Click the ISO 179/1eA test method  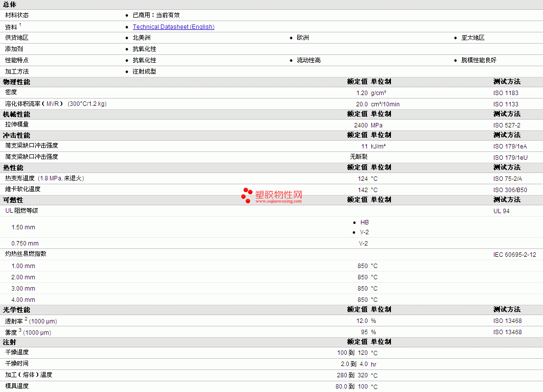pyautogui.click(x=510, y=147)
